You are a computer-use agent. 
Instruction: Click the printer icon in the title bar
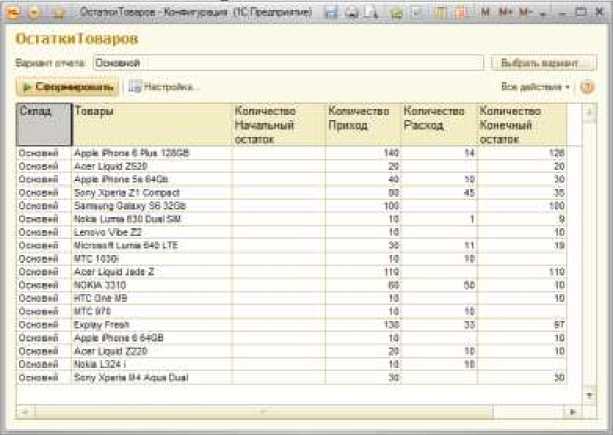tap(351, 13)
